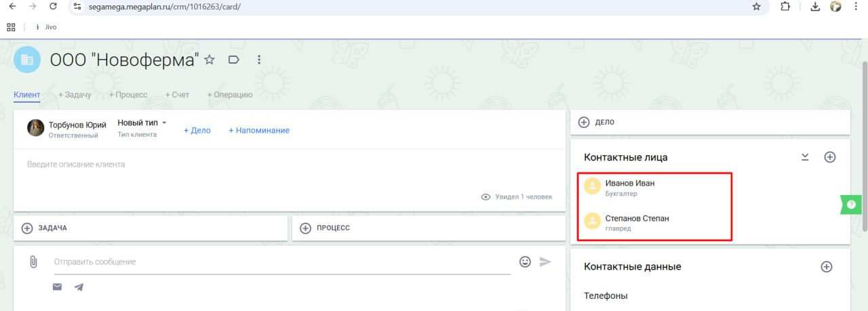
Task: Click the + Напоминание link
Action: click(x=259, y=130)
